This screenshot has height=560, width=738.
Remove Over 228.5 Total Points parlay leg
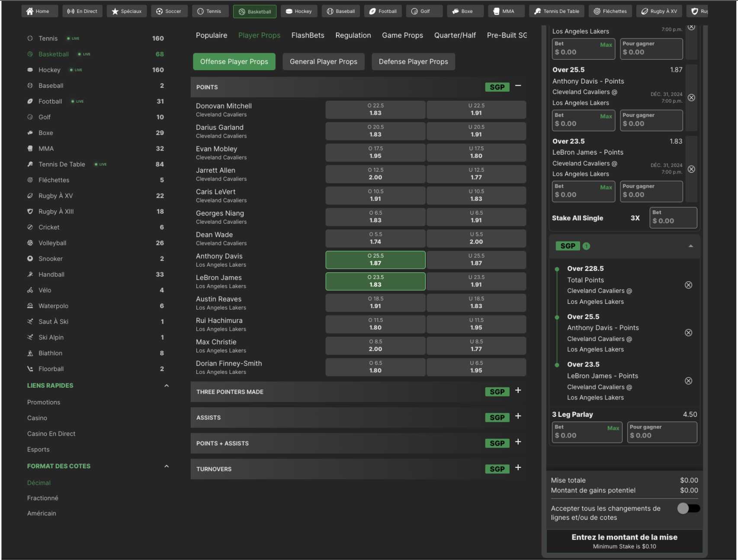click(688, 285)
